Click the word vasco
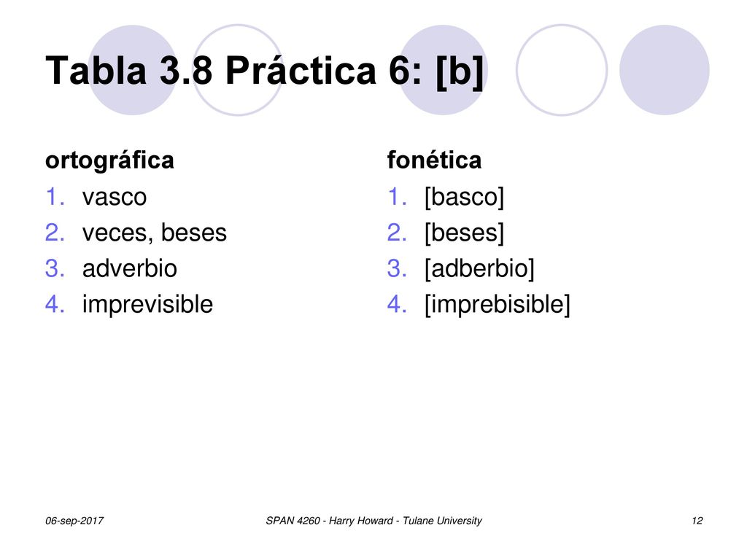 115,197
